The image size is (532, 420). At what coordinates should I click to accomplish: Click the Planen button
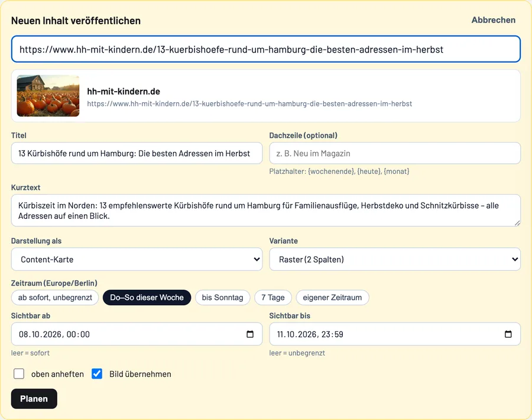click(34, 399)
